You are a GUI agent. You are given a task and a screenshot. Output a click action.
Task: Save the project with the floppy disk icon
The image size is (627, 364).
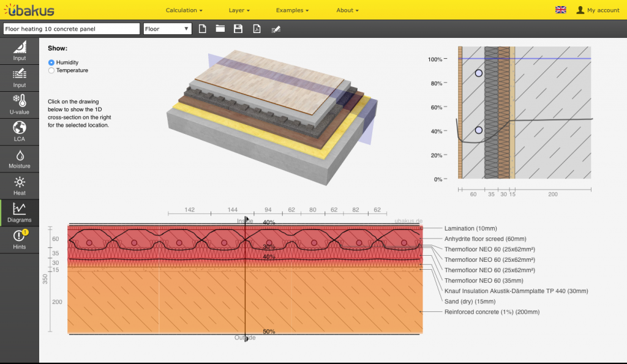(238, 29)
